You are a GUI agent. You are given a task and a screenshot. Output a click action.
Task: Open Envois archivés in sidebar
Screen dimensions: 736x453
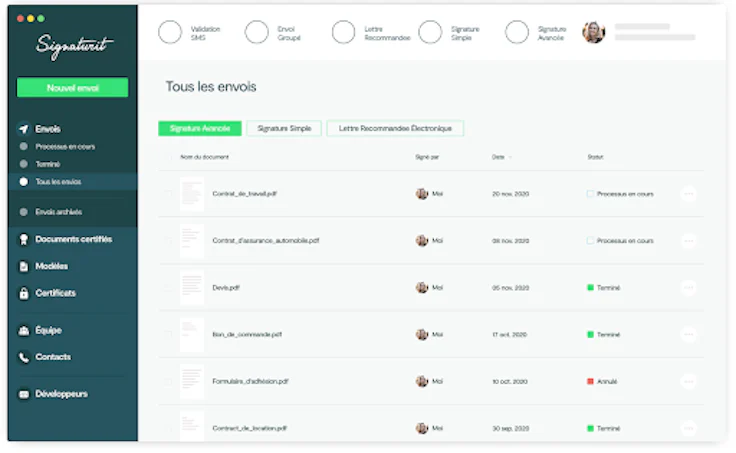(59, 212)
